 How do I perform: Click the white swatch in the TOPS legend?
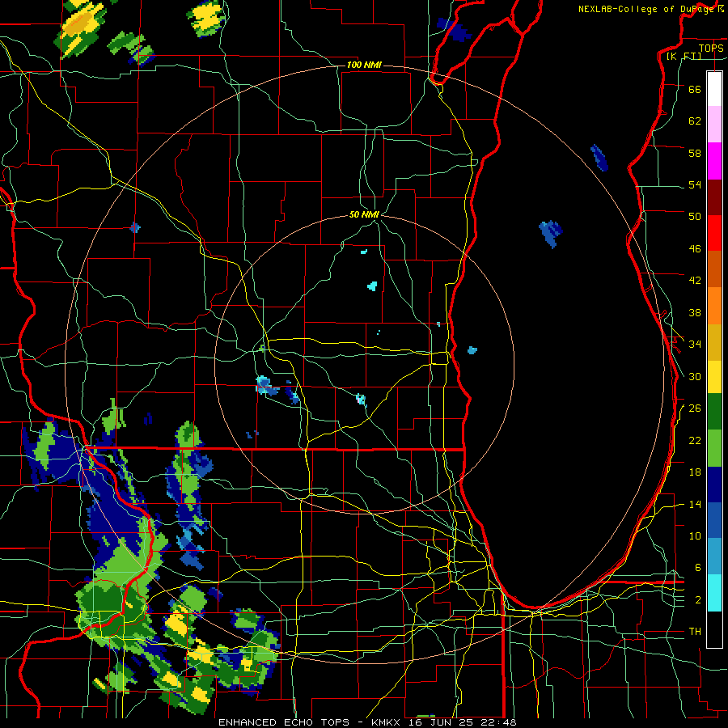pyautogui.click(x=714, y=89)
